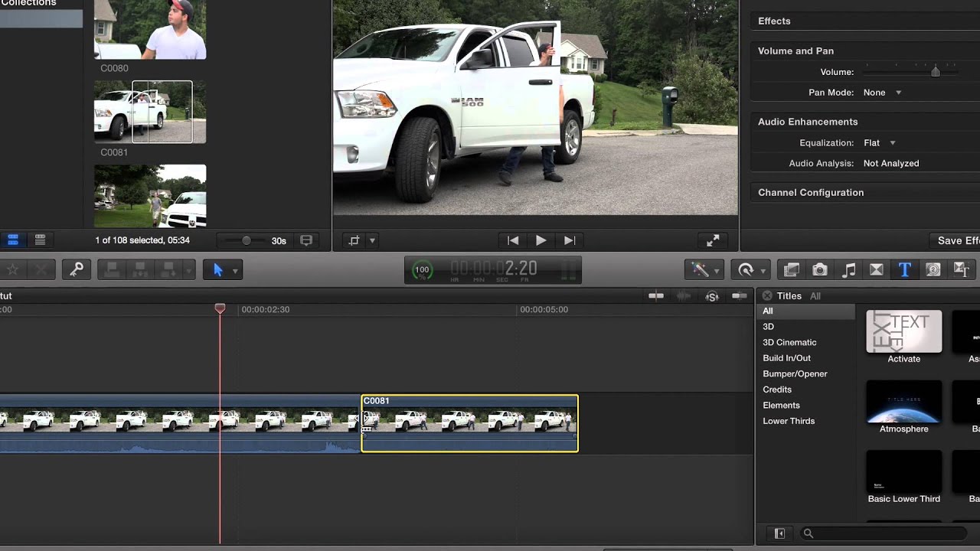Connect clip to primary storyline
The width and height of the screenshot is (980, 551).
click(x=113, y=269)
